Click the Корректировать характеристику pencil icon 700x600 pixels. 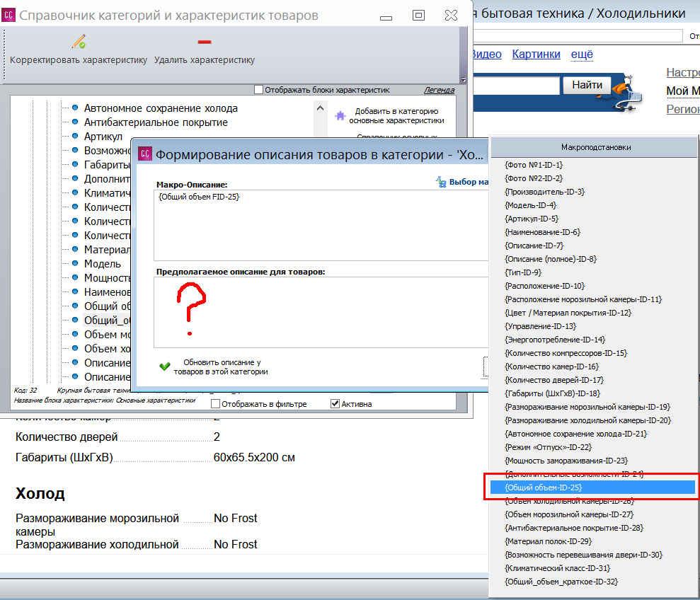[x=79, y=42]
